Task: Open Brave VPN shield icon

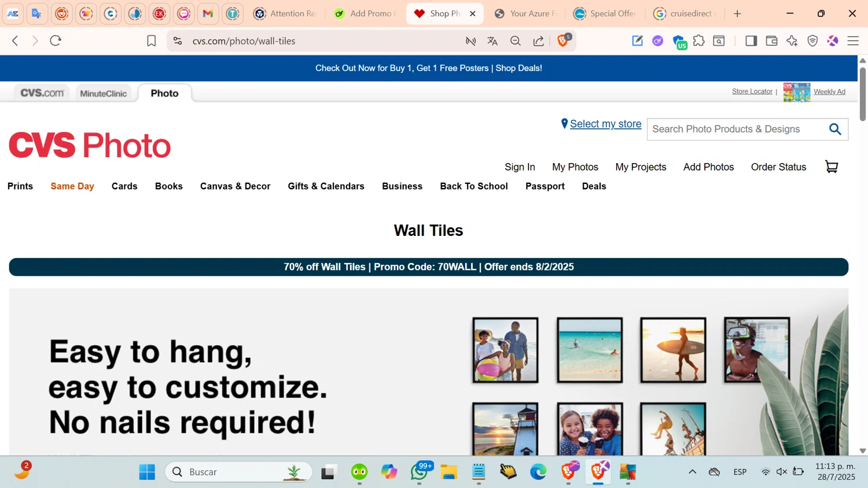Action: 812,41
